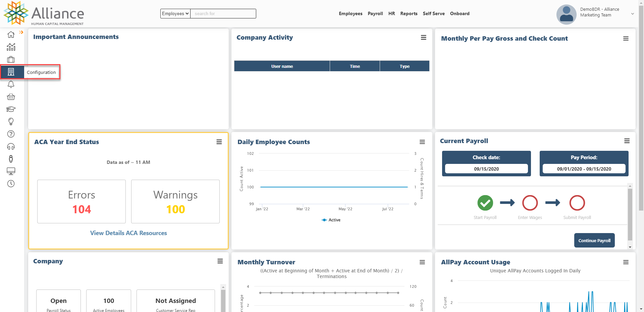Click the Enter Wages circle step
Image resolution: width=644 pixels, height=312 pixels.
pos(530,203)
